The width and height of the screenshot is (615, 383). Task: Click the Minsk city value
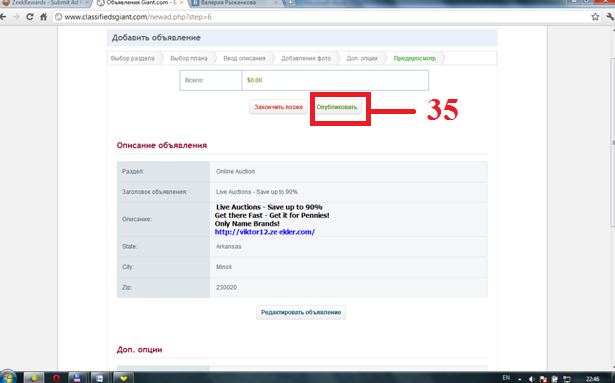point(224,267)
